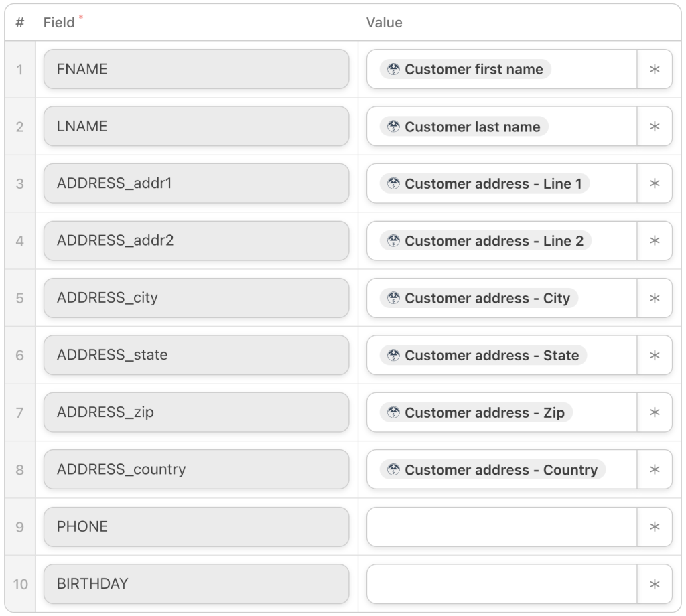Open the variable picker on the PHONE row
This screenshot has height=616, width=686.
(x=655, y=527)
